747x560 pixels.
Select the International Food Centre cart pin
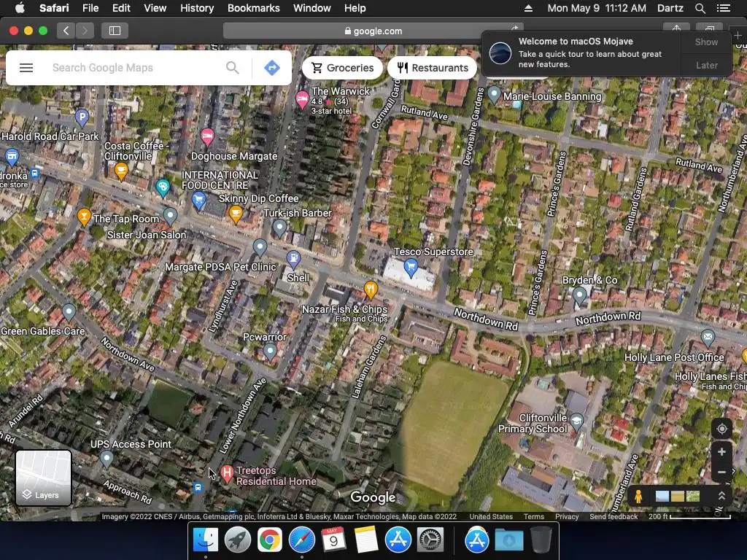tap(199, 200)
